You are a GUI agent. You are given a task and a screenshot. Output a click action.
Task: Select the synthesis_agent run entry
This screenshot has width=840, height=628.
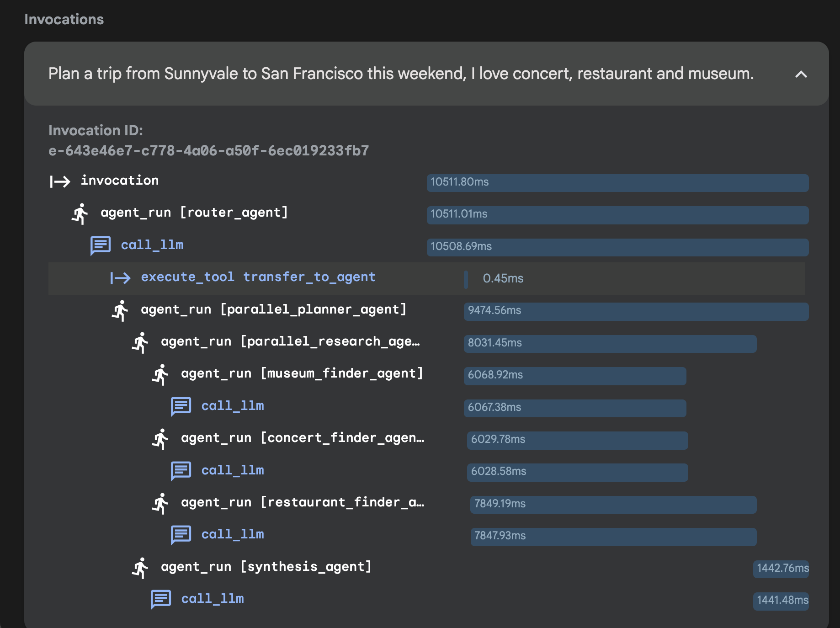click(266, 567)
